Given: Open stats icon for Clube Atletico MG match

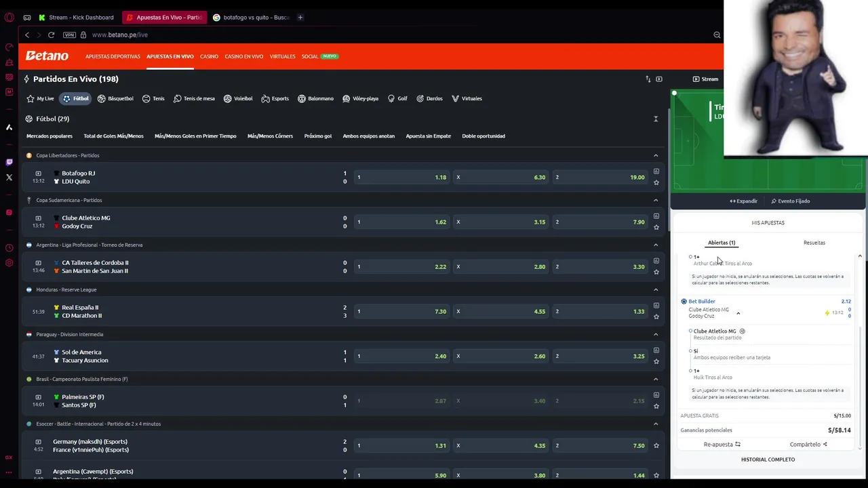Looking at the screenshot, I should (656, 216).
